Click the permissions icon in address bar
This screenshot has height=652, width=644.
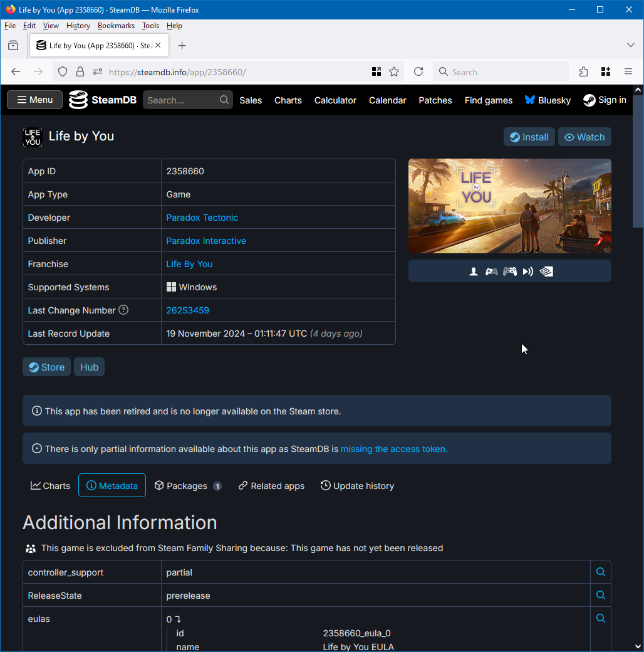coord(98,72)
